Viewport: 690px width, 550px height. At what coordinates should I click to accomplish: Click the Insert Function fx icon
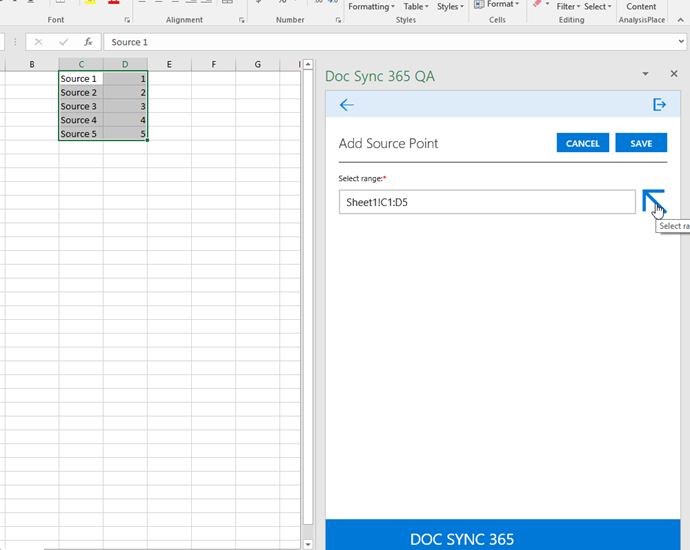coord(88,42)
